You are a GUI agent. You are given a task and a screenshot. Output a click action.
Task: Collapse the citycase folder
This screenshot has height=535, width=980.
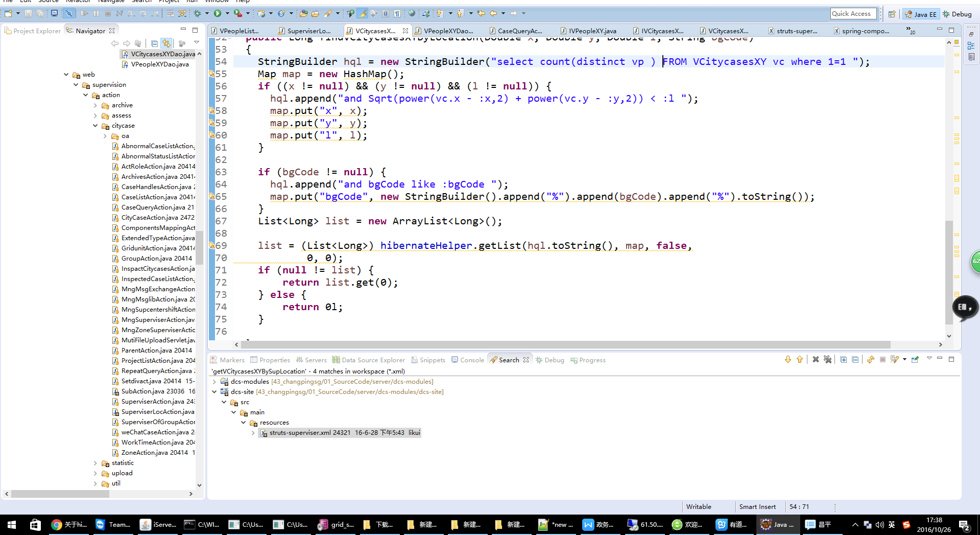95,126
